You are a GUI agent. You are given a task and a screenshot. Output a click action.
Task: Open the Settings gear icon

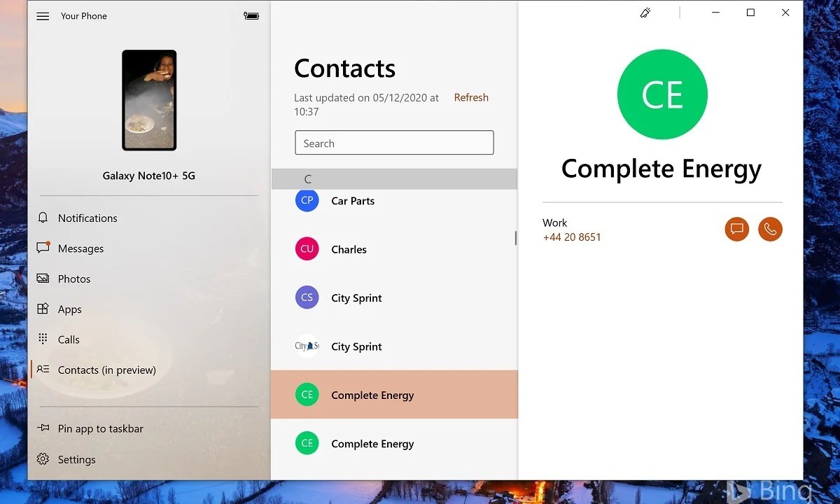pos(43,459)
